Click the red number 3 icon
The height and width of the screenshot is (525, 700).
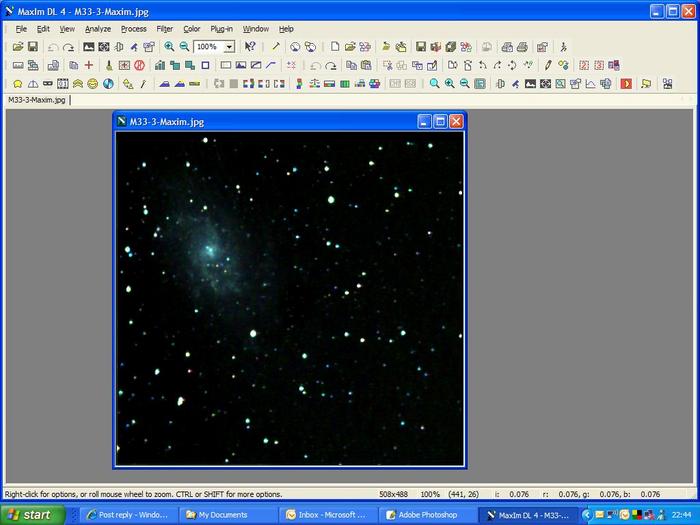coord(599,65)
